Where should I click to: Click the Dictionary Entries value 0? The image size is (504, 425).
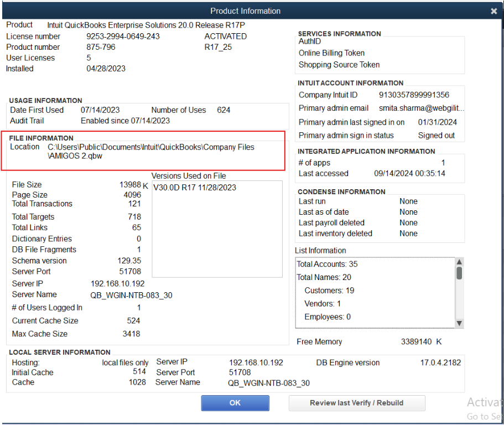(x=139, y=239)
